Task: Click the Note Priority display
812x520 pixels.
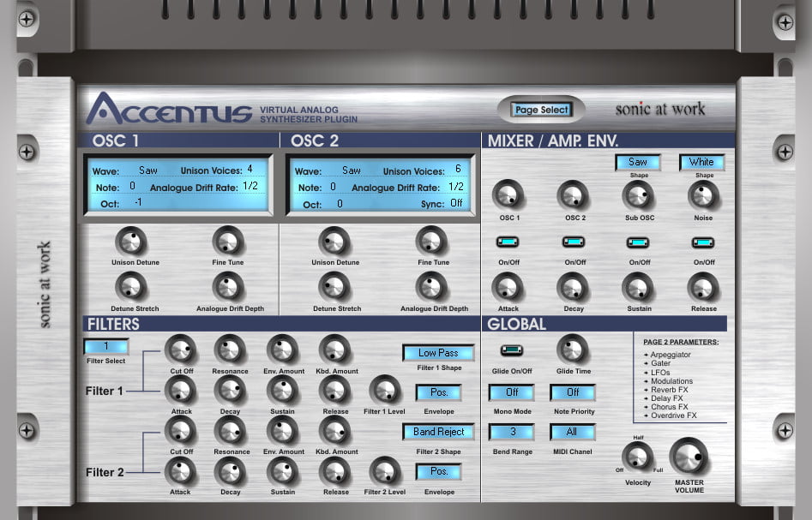Action: (572, 391)
